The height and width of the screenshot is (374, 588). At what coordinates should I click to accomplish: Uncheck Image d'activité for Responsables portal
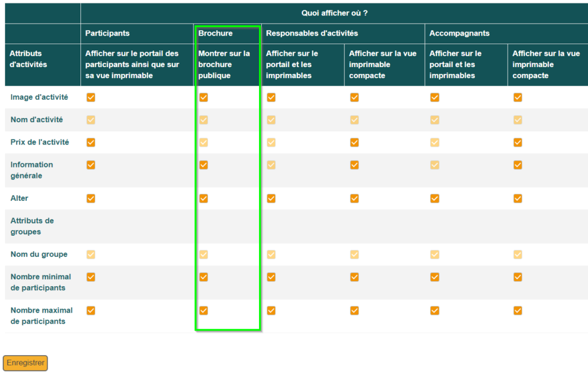point(271,98)
